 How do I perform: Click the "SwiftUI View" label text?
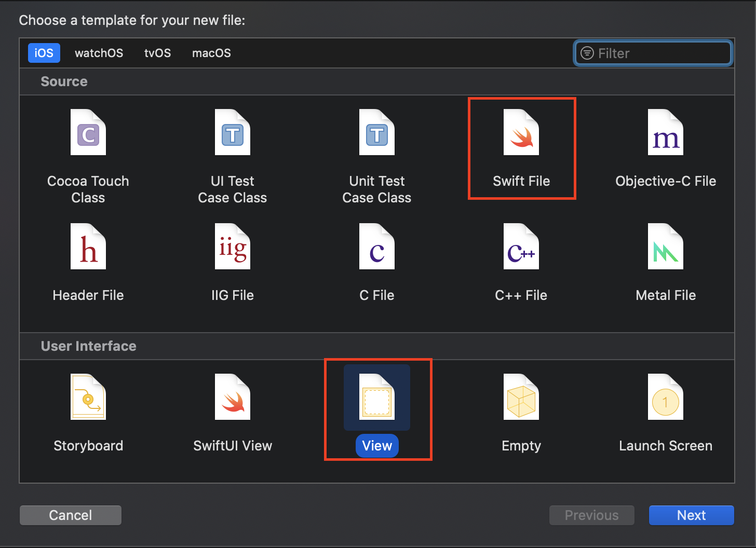pos(233,446)
